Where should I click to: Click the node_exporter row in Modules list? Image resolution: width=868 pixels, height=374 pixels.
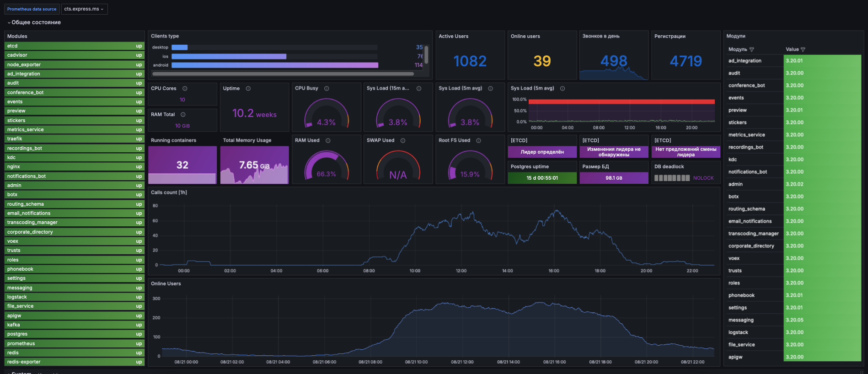click(75, 64)
